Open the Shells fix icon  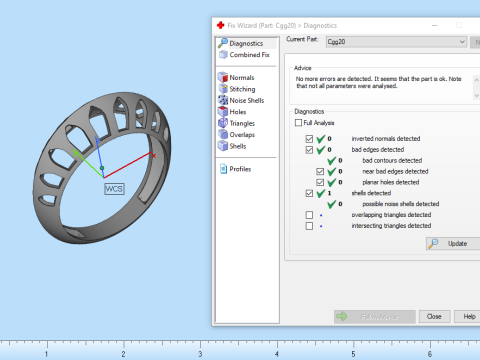[x=223, y=146]
